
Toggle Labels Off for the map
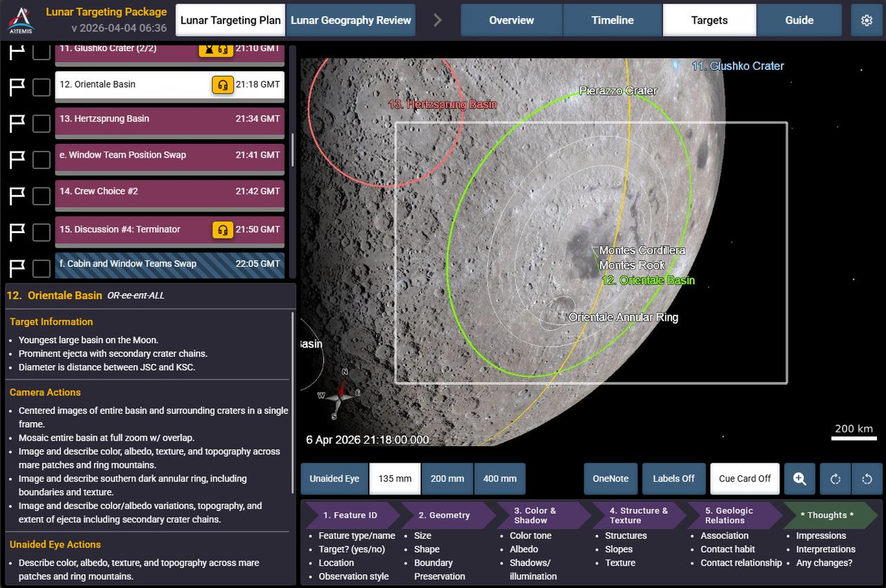pos(673,479)
